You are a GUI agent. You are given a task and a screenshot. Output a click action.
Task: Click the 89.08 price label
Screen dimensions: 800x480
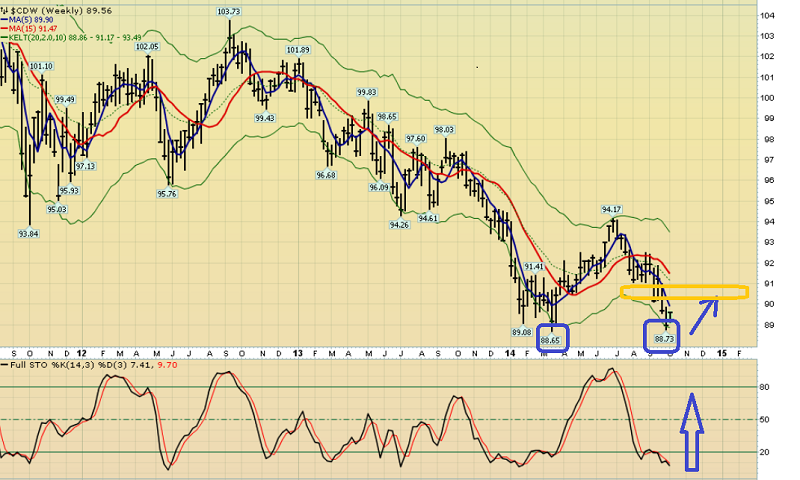[x=520, y=331]
